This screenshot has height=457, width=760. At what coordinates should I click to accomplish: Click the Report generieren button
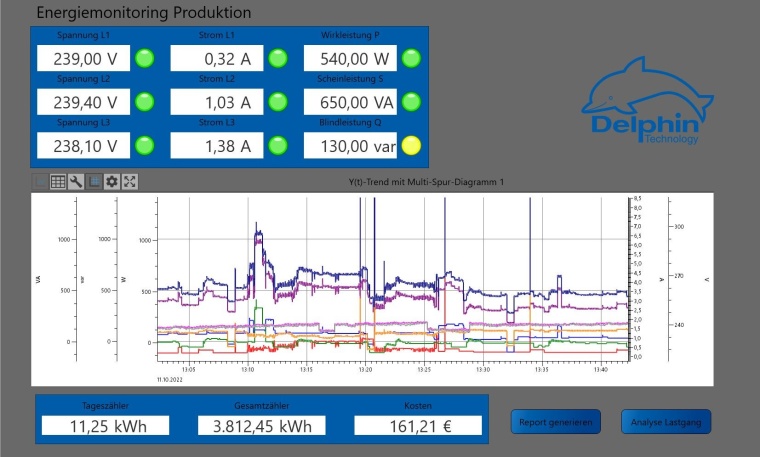click(556, 422)
